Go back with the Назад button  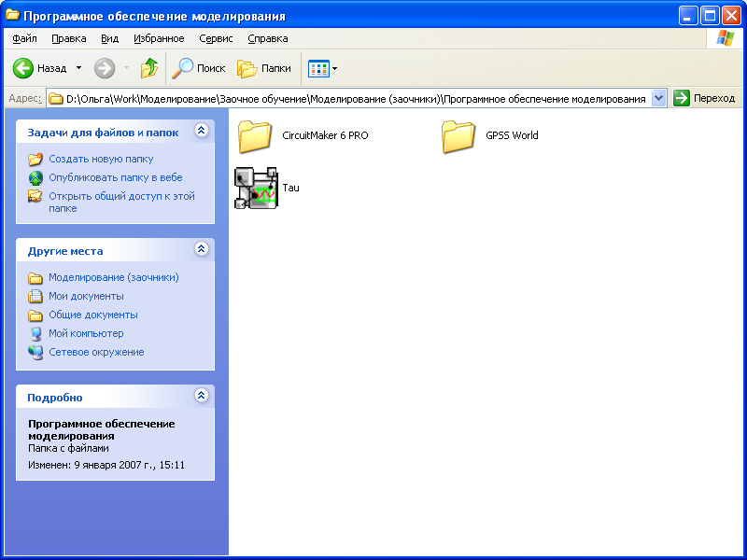40,68
